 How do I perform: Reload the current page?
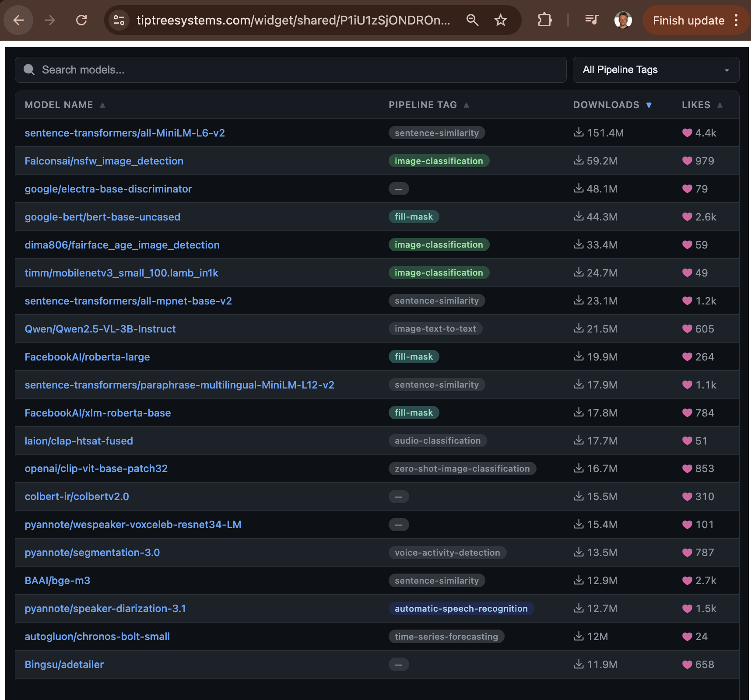click(x=82, y=20)
